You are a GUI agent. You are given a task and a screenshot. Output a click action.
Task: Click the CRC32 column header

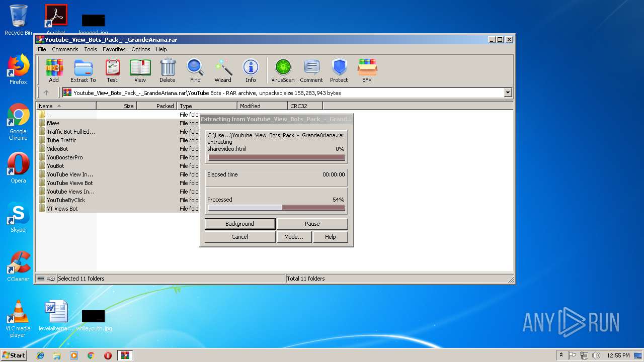305,106
